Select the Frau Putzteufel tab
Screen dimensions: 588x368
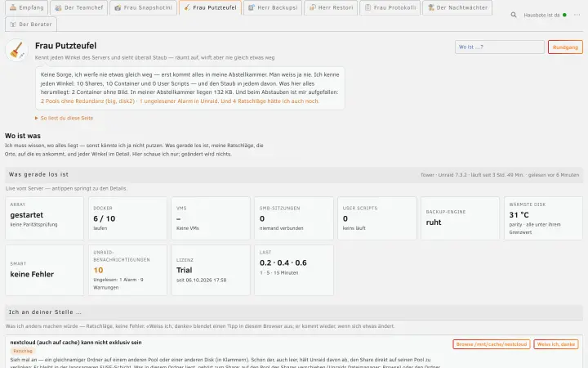tap(211, 7)
